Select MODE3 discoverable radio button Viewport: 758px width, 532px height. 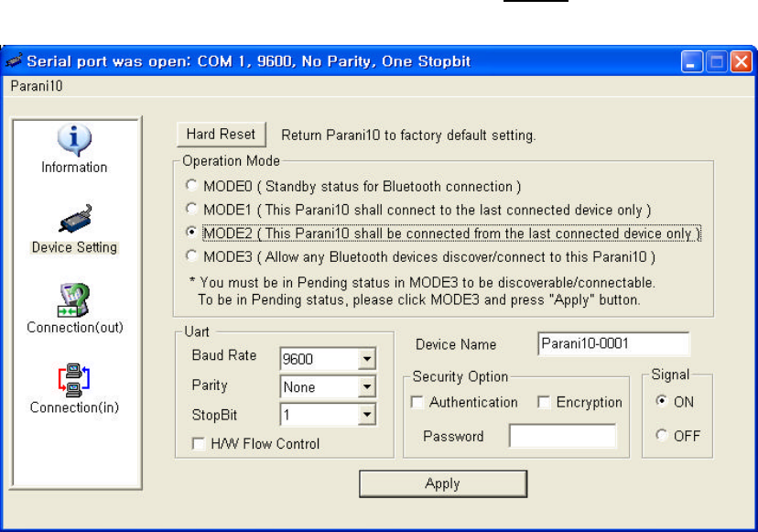(191, 255)
